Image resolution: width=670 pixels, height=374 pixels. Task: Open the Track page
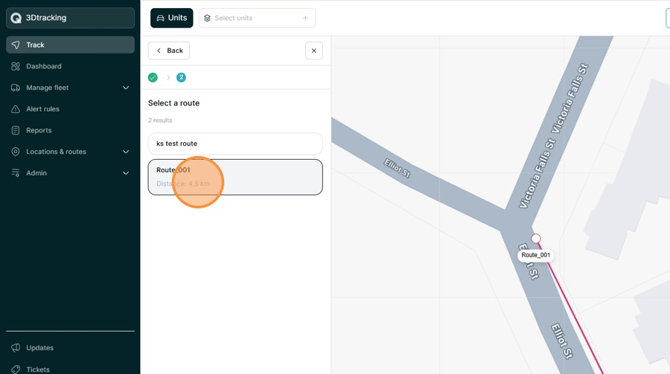point(70,45)
